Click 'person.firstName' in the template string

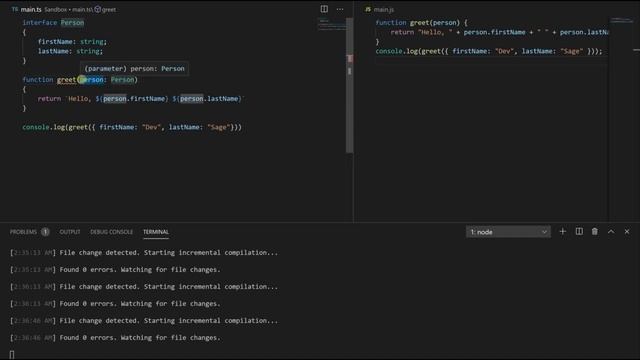(134, 98)
